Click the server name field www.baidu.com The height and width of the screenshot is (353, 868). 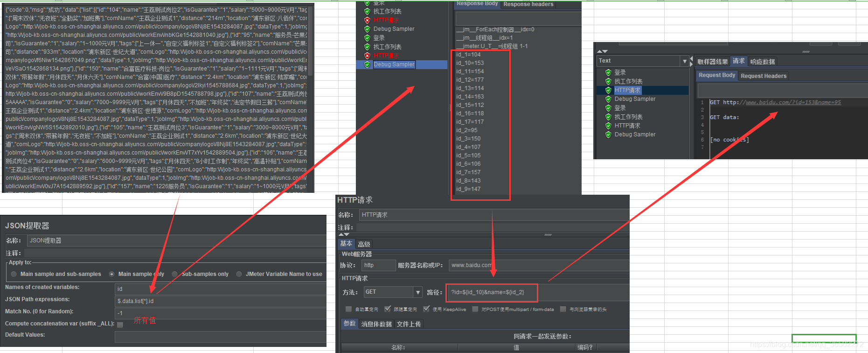pyautogui.click(x=539, y=265)
